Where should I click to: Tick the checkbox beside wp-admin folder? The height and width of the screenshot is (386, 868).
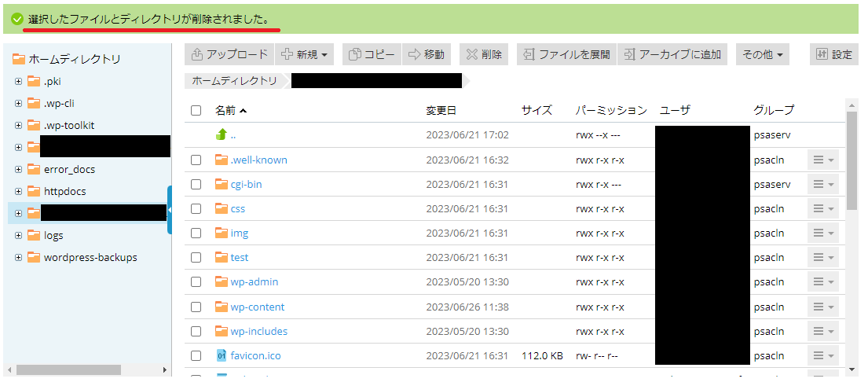(196, 282)
